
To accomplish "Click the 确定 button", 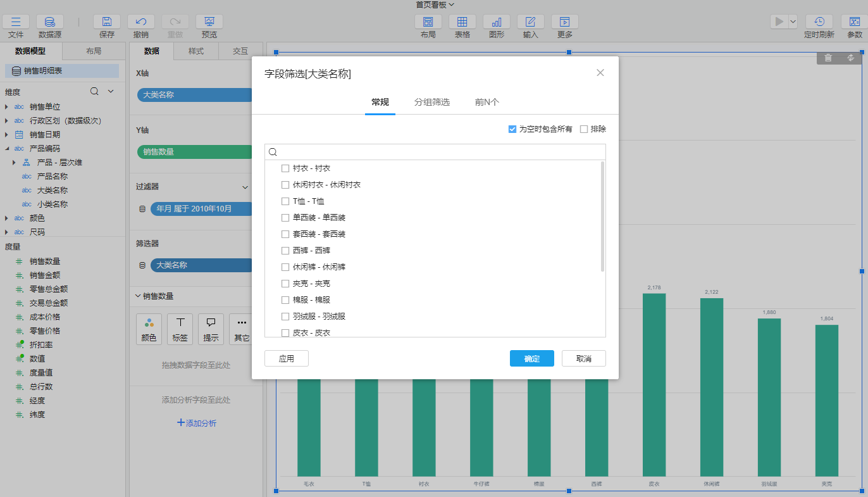I will pyautogui.click(x=531, y=358).
